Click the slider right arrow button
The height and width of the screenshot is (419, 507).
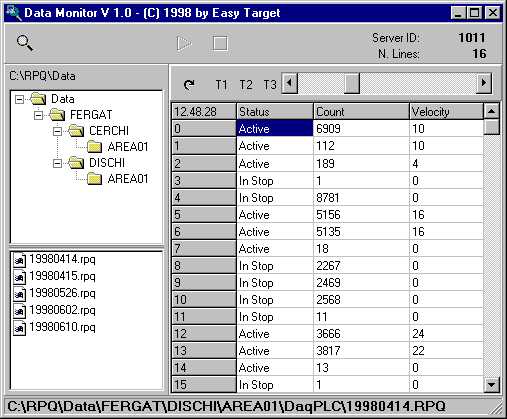pos(484,83)
